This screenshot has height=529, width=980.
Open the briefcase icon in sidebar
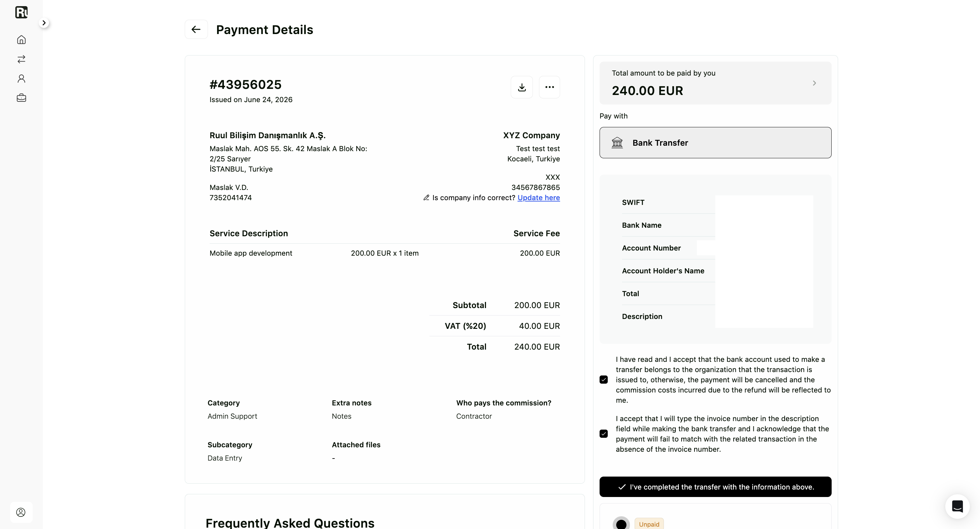(21, 98)
